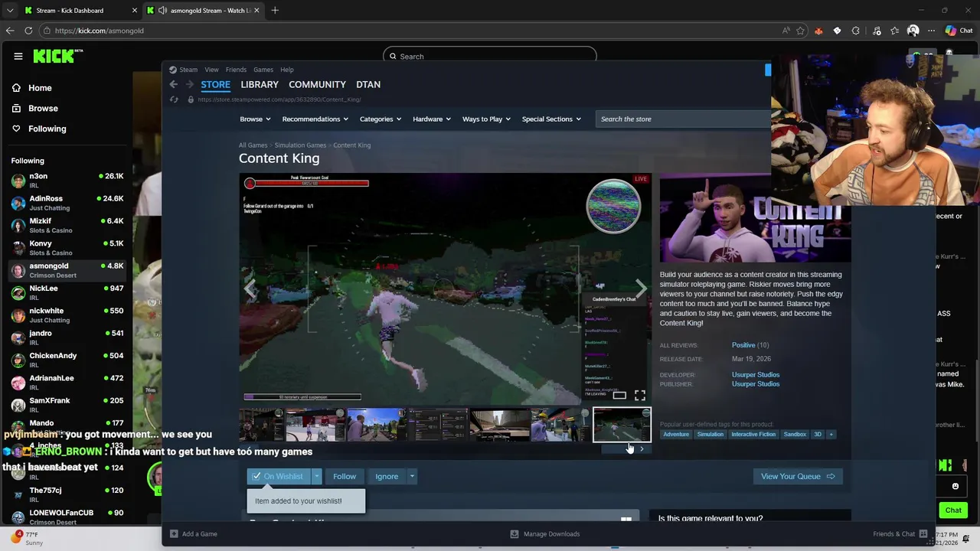Viewport: 980px width, 551px height.
Task: Show next screenshot in Steam carousel
Action: pyautogui.click(x=641, y=289)
